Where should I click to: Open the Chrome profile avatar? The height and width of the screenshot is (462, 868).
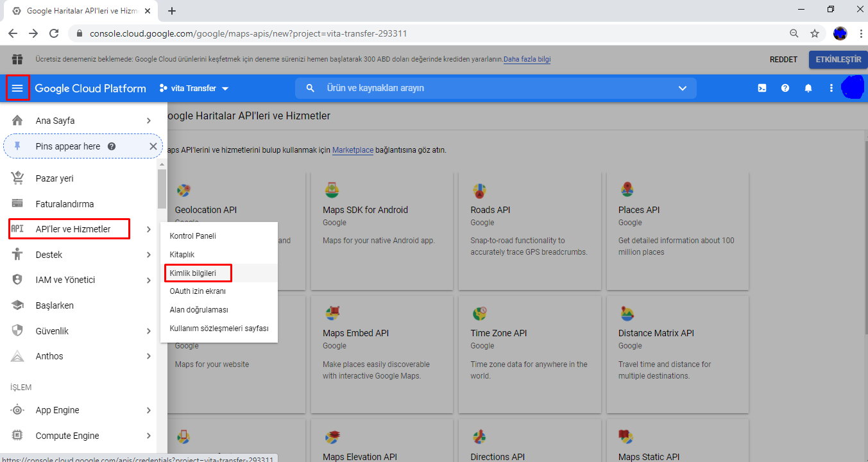pyautogui.click(x=840, y=33)
